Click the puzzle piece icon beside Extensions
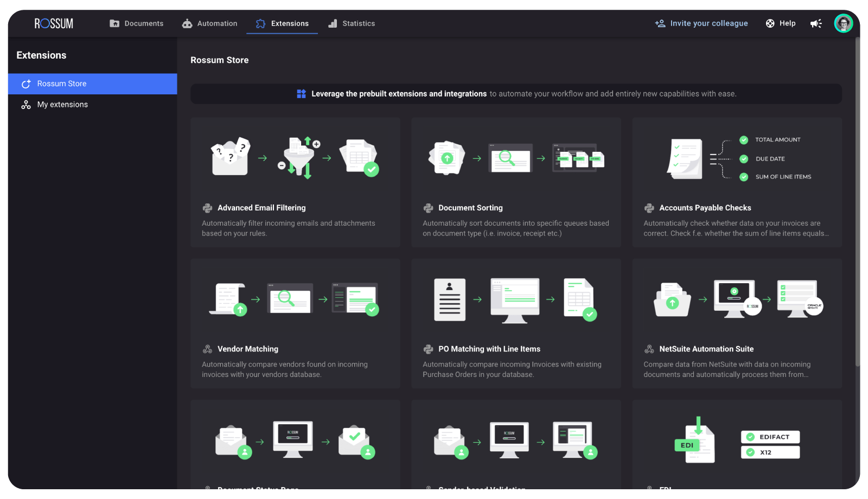868x499 pixels. coord(261,23)
